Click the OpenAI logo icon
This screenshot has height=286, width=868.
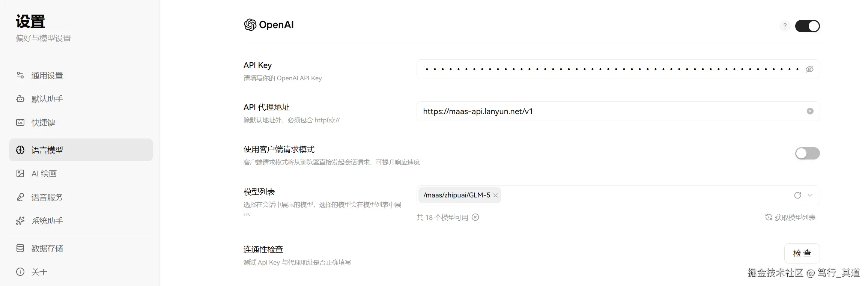250,25
